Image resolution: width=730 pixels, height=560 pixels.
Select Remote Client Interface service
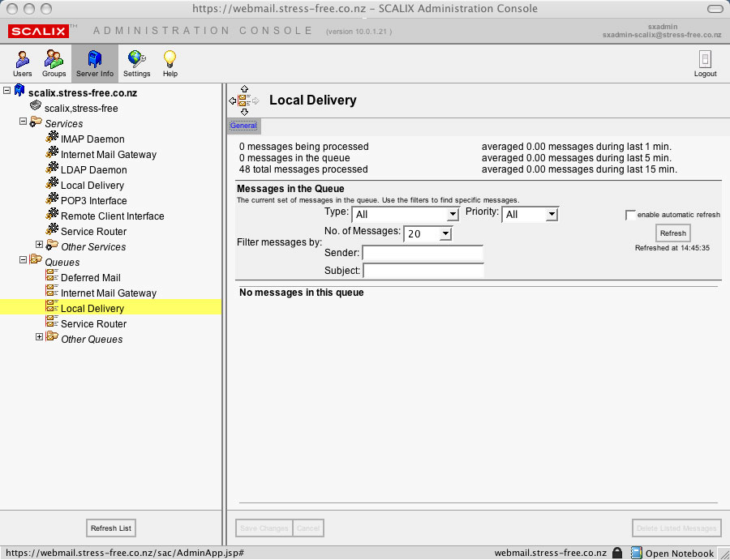click(x=112, y=216)
